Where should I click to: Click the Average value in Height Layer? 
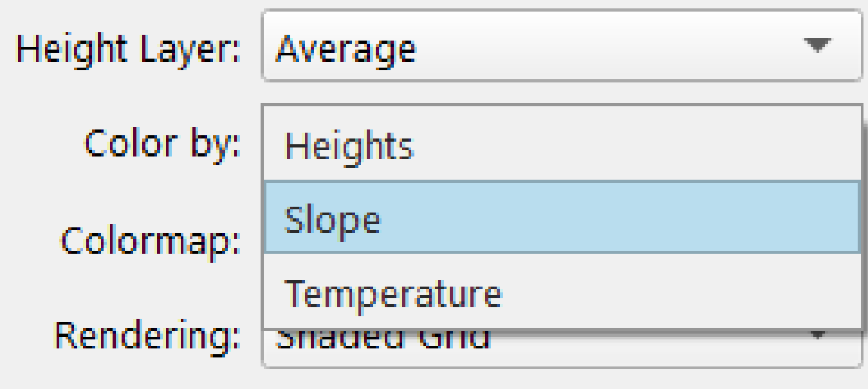coord(345,48)
